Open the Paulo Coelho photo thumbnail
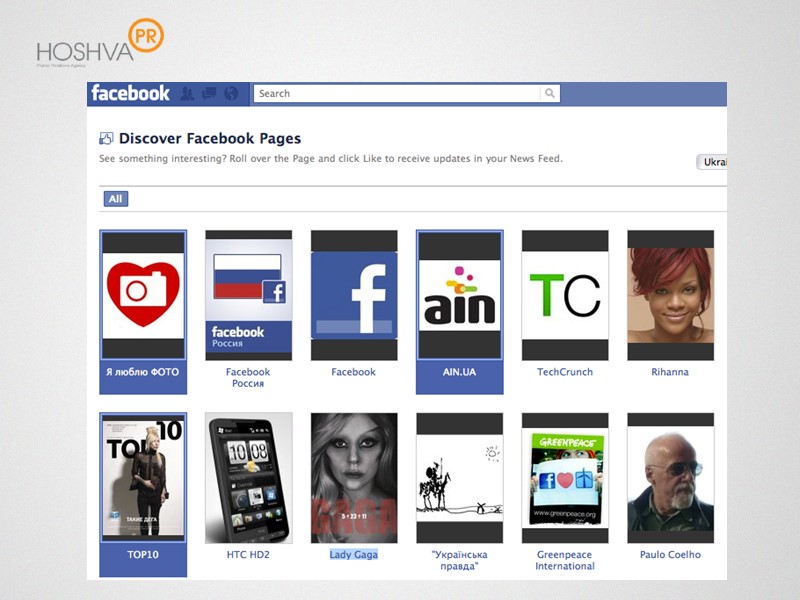800x600 pixels. [670, 478]
